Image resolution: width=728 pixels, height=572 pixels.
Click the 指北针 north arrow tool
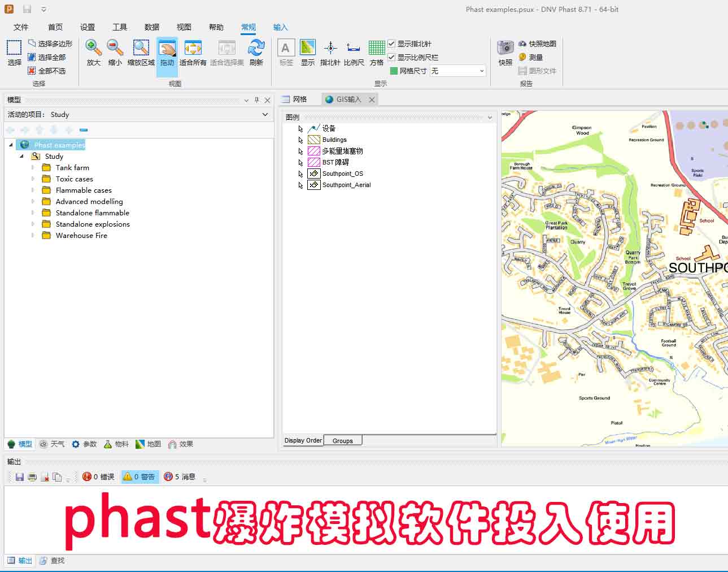330,53
